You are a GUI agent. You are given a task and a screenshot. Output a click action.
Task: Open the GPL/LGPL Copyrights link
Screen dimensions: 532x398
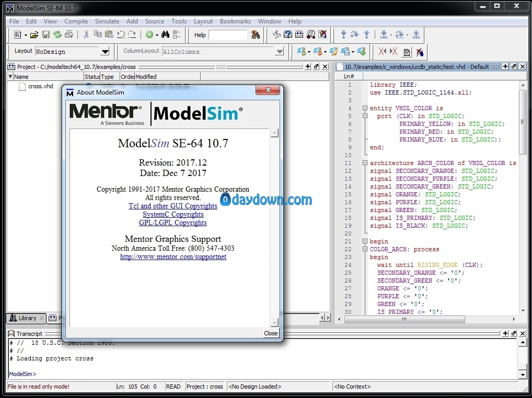pos(173,223)
